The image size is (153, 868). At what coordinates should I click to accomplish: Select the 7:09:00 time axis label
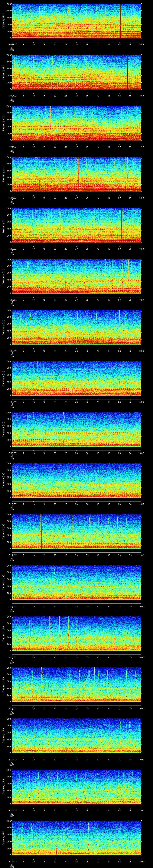[12, 453]
